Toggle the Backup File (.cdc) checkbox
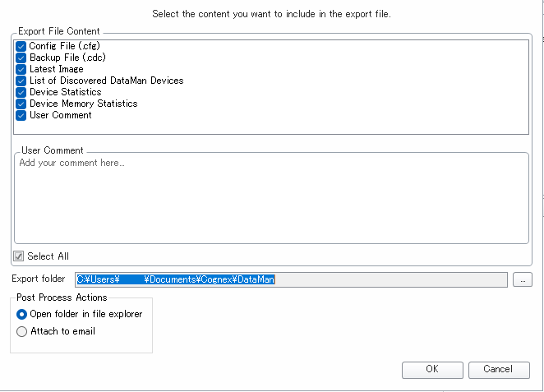The image size is (544, 392). (x=21, y=58)
